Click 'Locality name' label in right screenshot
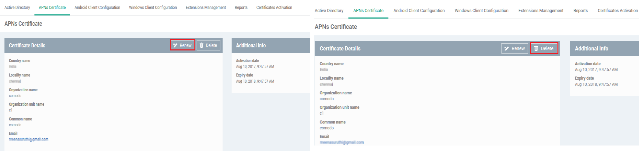 (332, 78)
